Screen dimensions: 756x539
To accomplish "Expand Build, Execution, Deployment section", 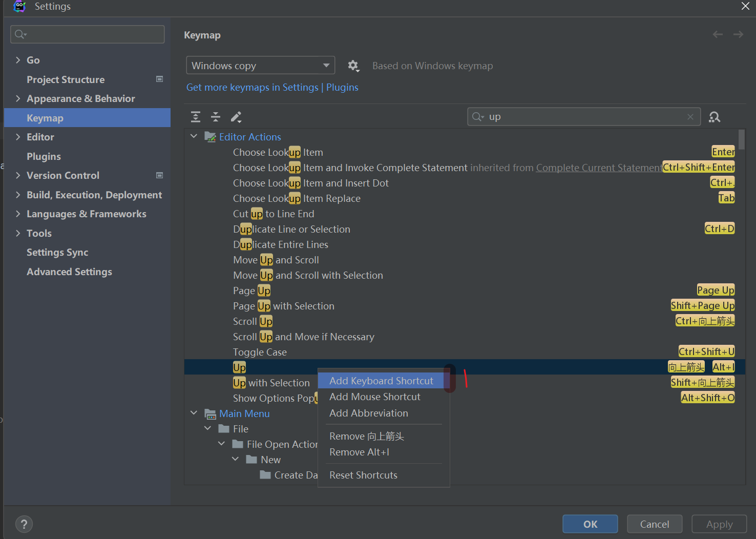I will (18, 195).
